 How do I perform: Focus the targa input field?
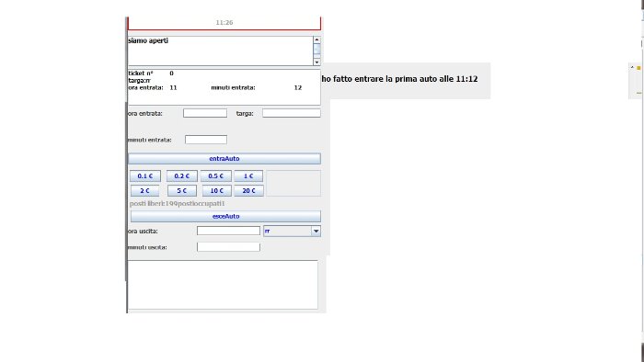point(292,113)
